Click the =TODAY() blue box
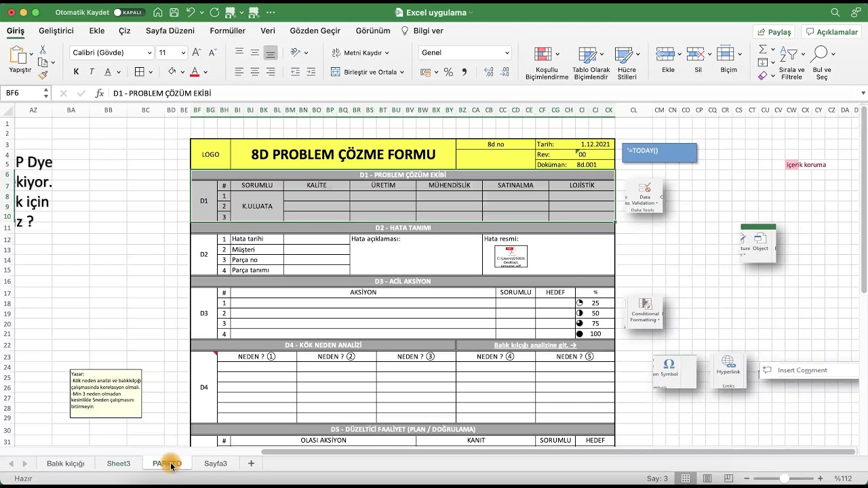The height and width of the screenshot is (488, 868). point(659,152)
